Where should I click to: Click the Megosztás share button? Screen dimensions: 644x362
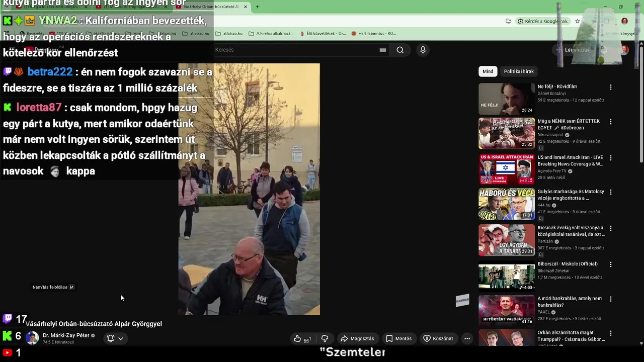coord(357,339)
